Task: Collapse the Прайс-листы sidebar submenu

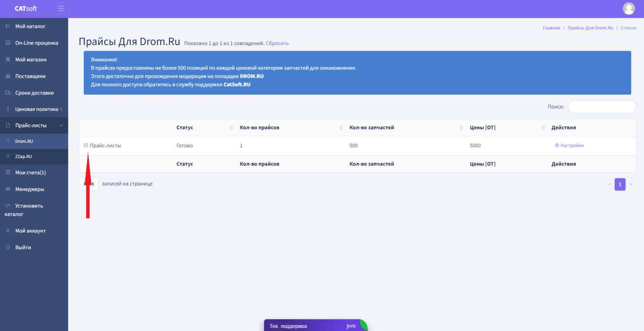Action: [61, 125]
